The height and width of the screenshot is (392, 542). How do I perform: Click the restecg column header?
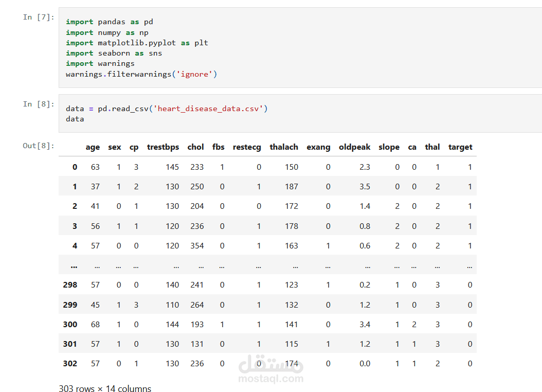pyautogui.click(x=247, y=147)
